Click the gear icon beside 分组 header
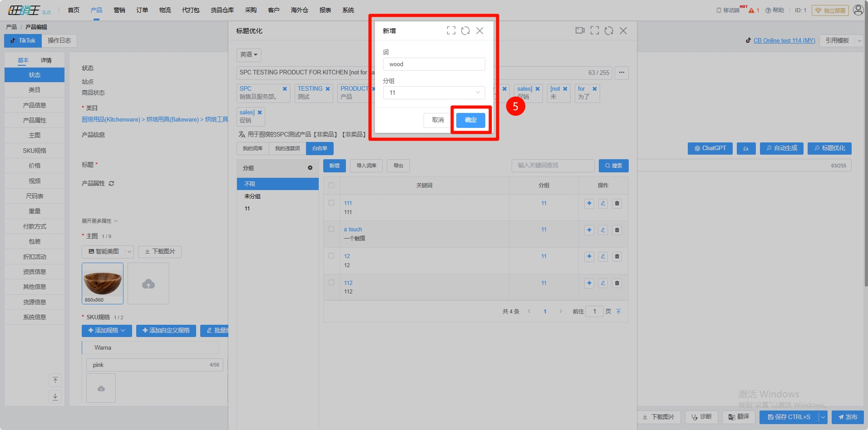This screenshot has height=430, width=868. point(310,168)
